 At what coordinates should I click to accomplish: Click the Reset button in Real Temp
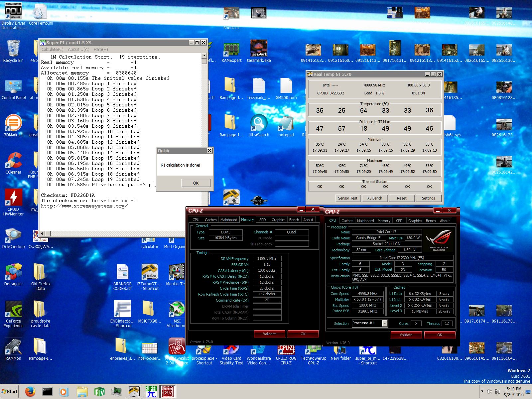click(402, 198)
